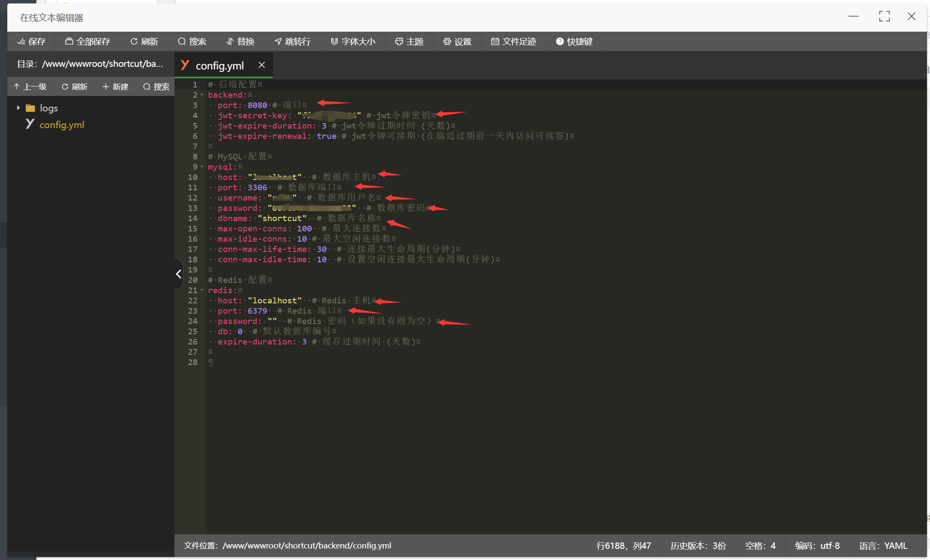Search files with the sidebar 搜索

(x=156, y=87)
